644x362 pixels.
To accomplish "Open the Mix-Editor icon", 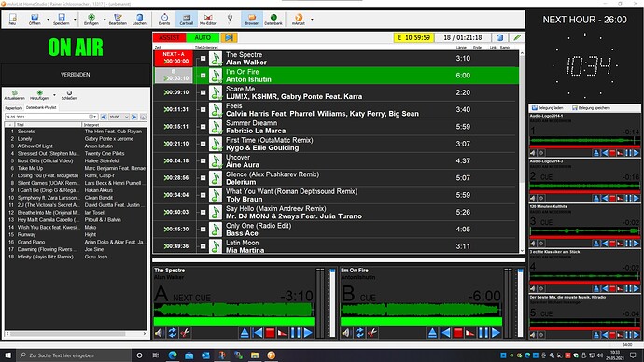I will tap(208, 20).
